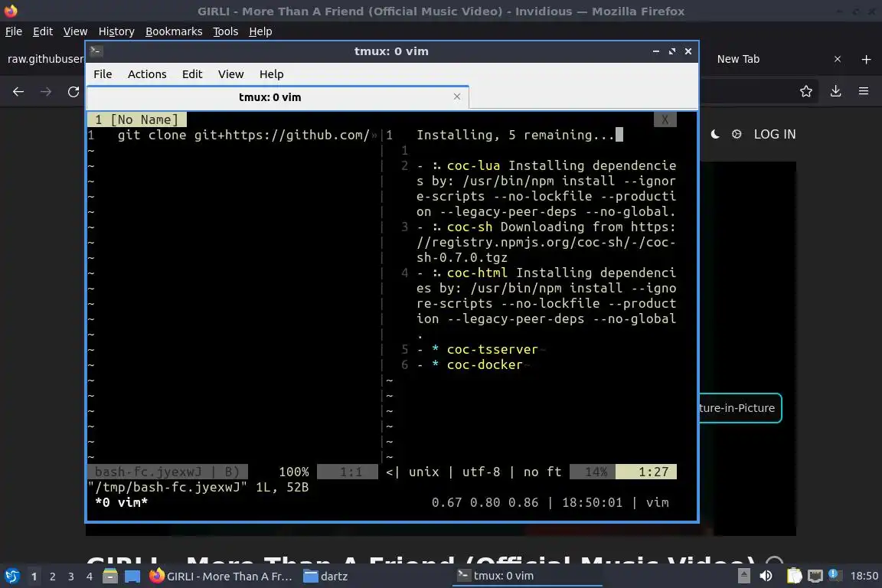Bookmark this page with the star icon
Screen dimensions: 882x588
click(x=806, y=91)
